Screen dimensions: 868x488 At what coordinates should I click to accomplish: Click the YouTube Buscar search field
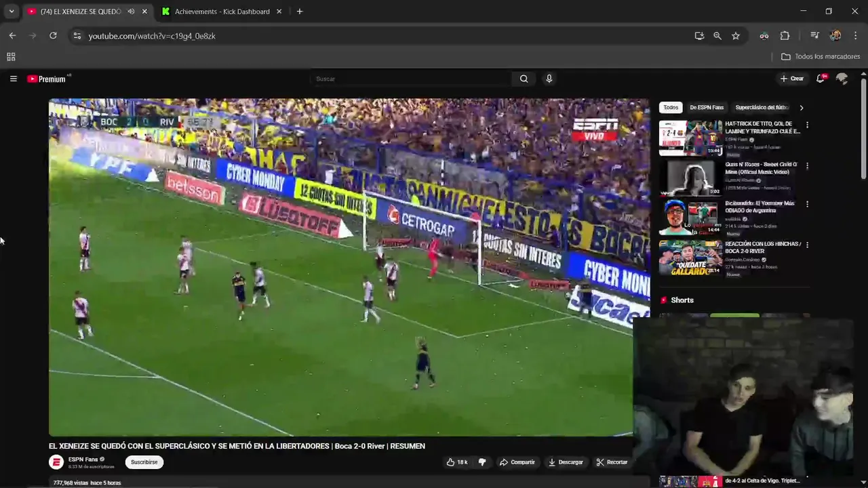tap(411, 79)
